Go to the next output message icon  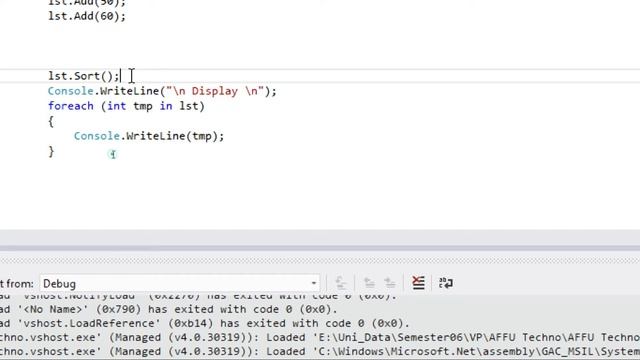(x=390, y=283)
